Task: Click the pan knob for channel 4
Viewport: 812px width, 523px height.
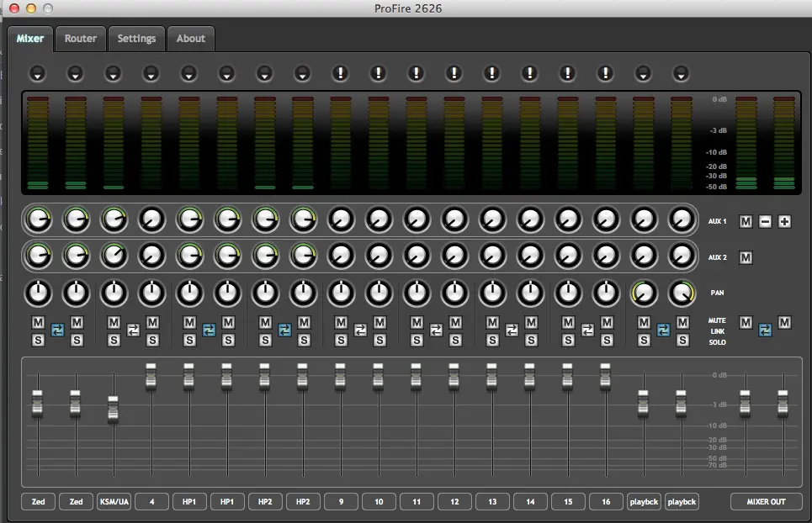Action: pos(151,293)
